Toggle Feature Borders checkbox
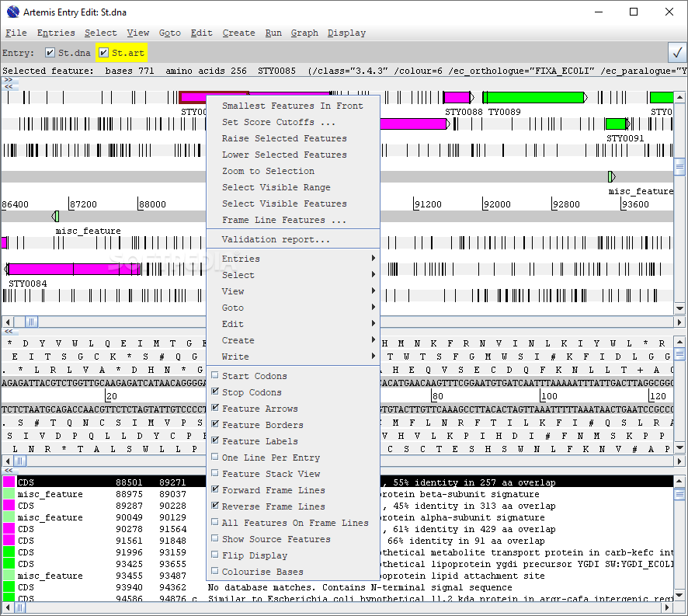The width and height of the screenshot is (688, 616). [x=215, y=423]
